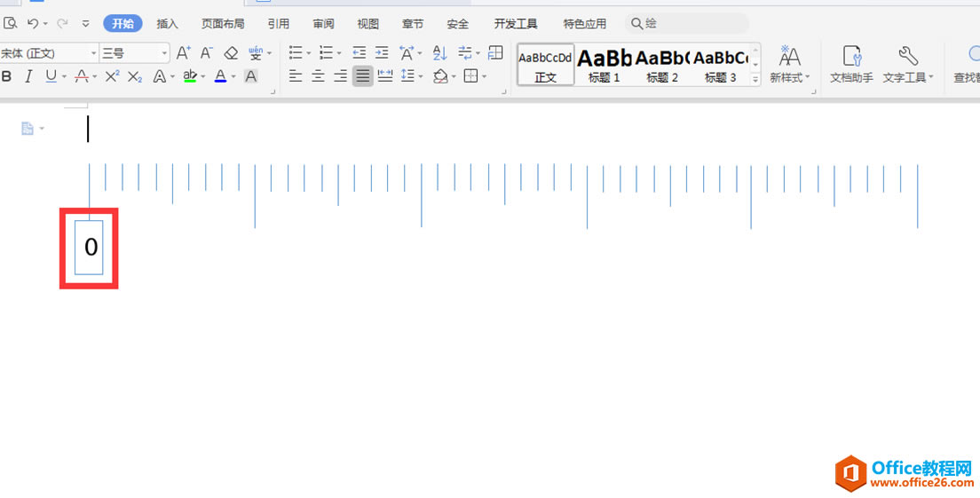980x498 pixels.
Task: Apply green text highlight color
Action: tap(190, 76)
